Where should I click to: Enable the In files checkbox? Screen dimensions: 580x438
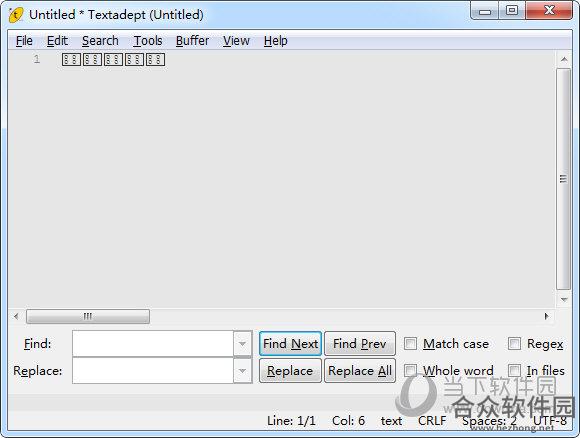pos(515,370)
